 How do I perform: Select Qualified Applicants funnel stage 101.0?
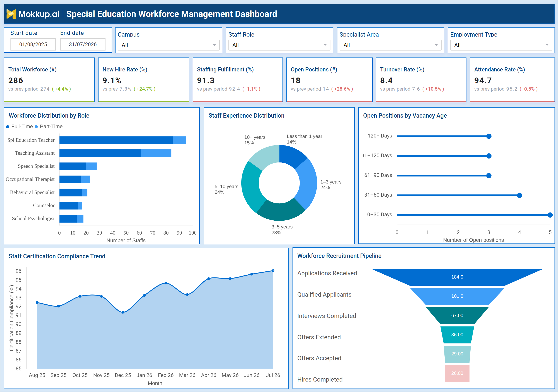pos(457,296)
